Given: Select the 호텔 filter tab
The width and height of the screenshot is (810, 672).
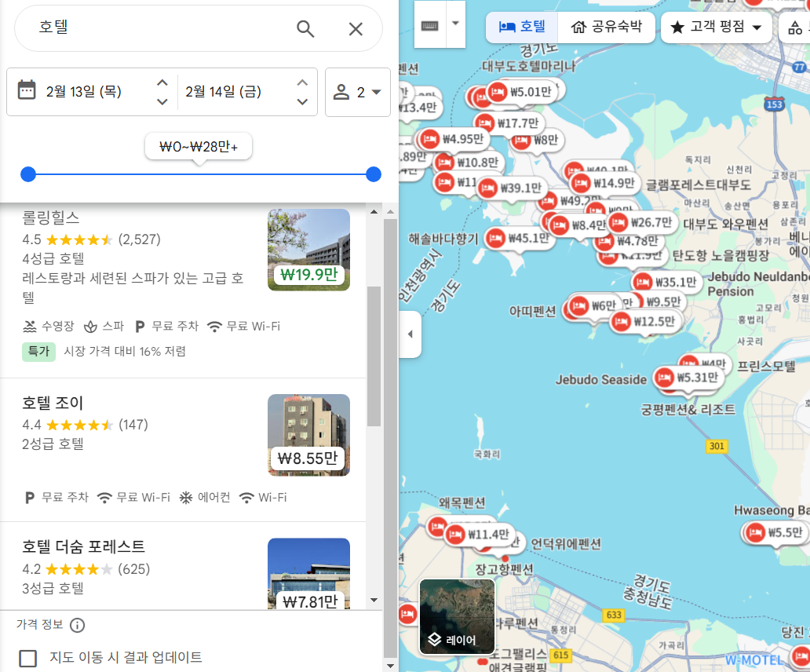Looking at the screenshot, I should [522, 27].
